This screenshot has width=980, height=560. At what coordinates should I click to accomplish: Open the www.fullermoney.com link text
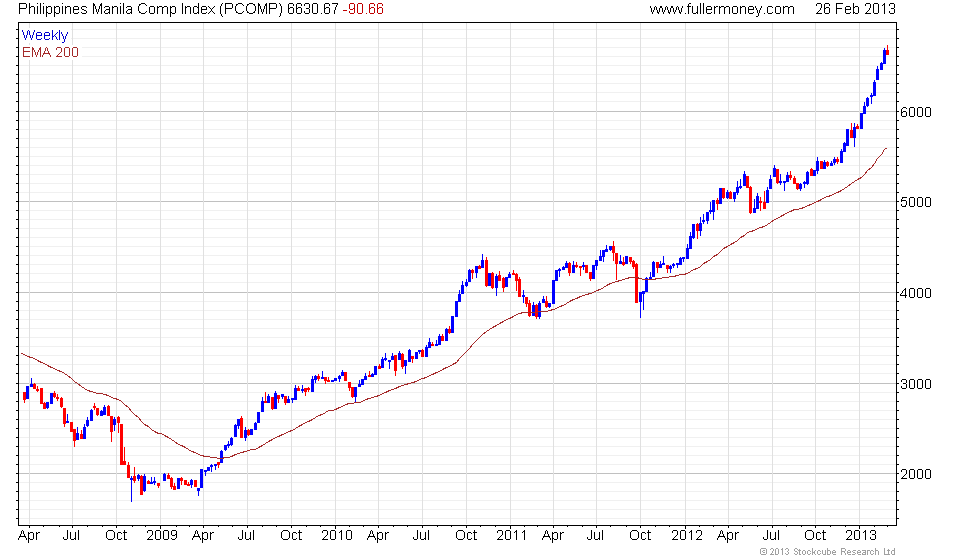[x=722, y=9]
